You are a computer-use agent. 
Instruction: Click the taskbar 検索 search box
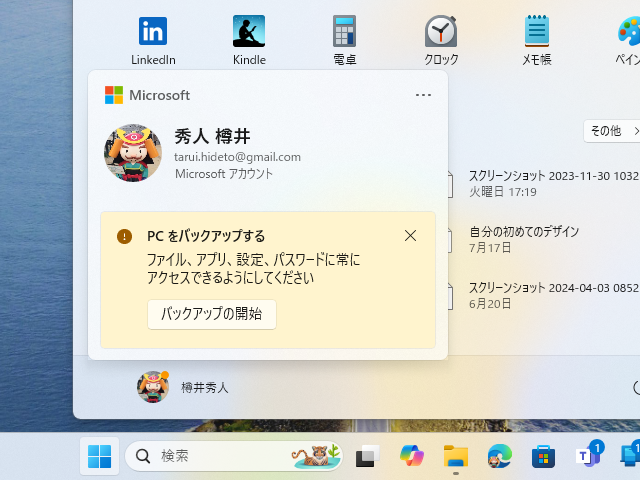[x=234, y=456]
